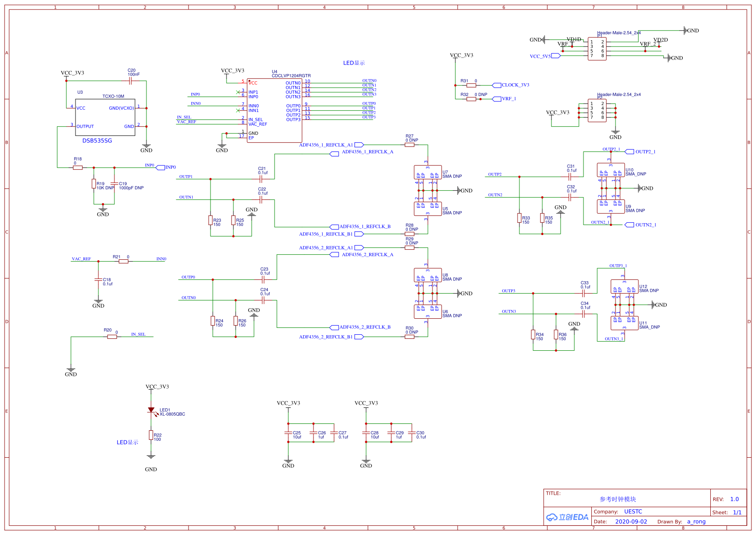
Task: Select the CLOCK_3V3 net port
Action: pyautogui.click(x=511, y=85)
